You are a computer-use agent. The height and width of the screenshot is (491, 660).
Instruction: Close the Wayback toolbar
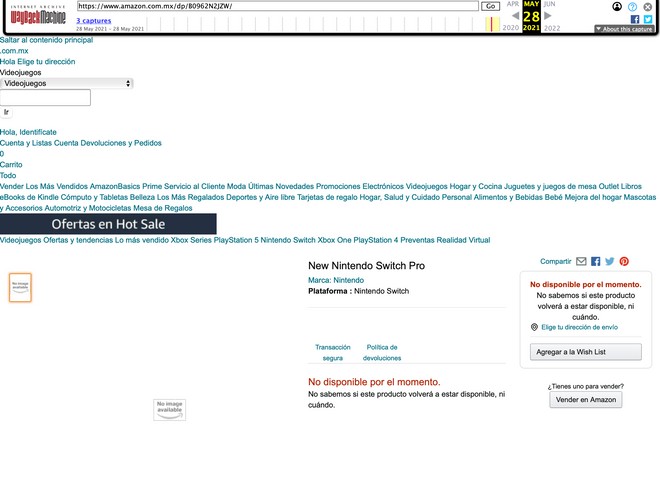pos(648,6)
